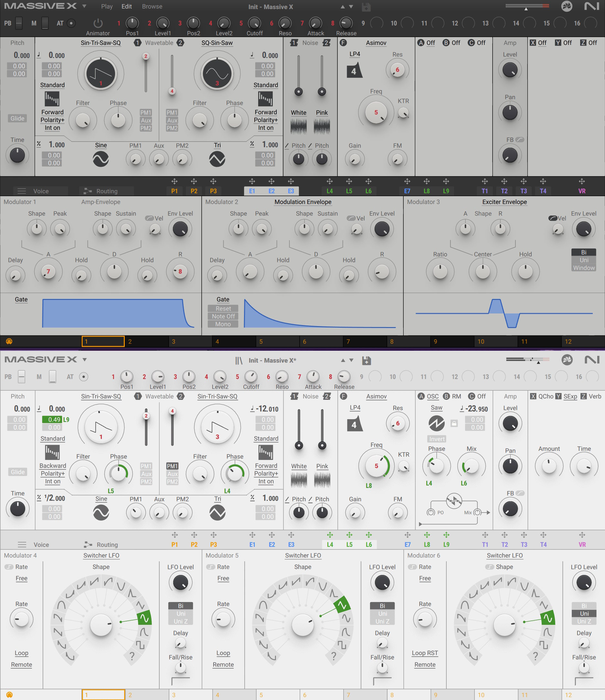
Task: Click the Animator power icon in the dark window
Action: [98, 23]
